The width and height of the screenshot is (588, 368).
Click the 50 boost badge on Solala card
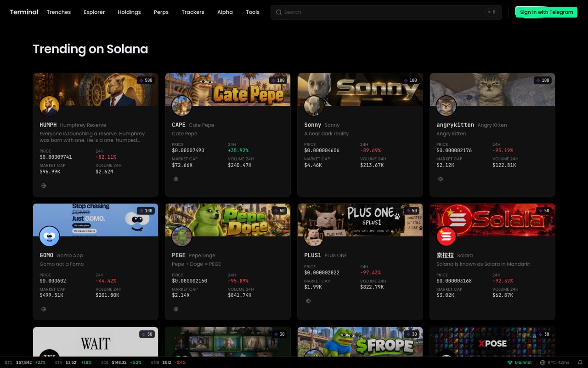[x=543, y=211]
